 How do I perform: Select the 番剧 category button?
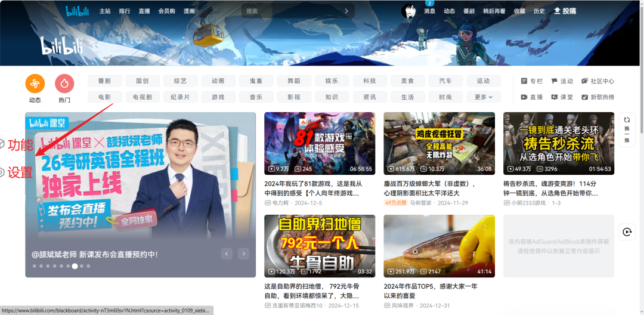pos(105,81)
